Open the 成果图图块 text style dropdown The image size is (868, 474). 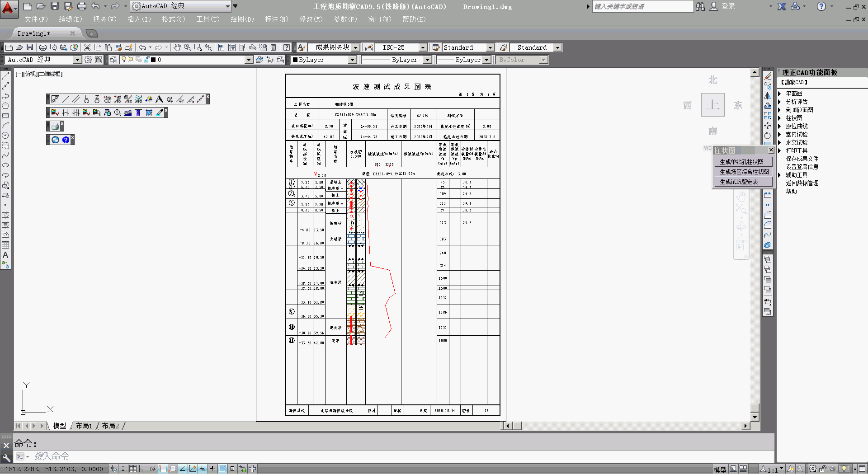point(356,47)
